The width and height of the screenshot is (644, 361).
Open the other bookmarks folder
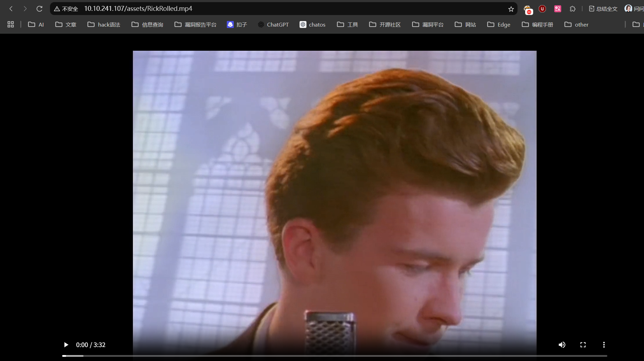(x=577, y=24)
